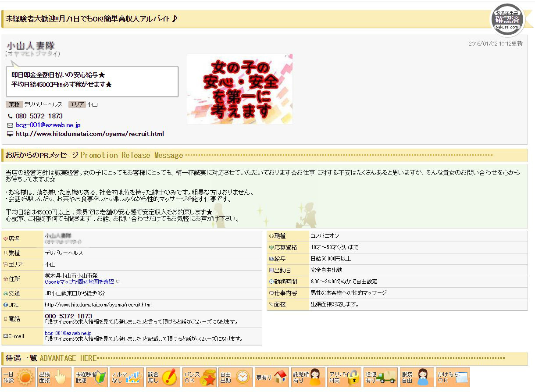
Task: Click the ノルマなし chart badge
Action: click(x=127, y=377)
